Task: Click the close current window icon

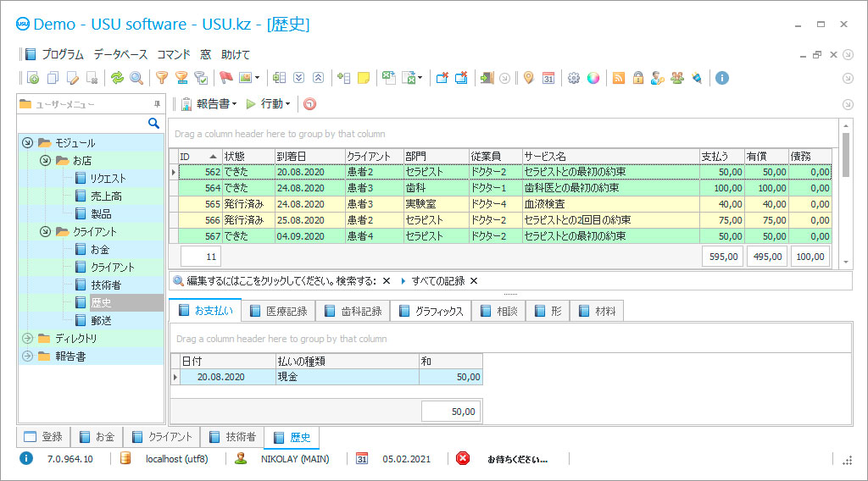Action: pyautogui.click(x=442, y=78)
